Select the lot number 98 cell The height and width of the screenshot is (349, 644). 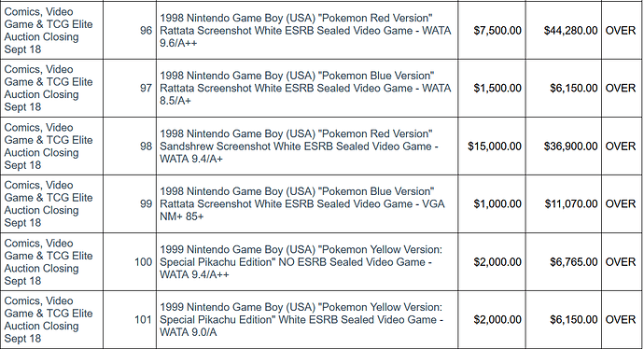[x=130, y=147]
